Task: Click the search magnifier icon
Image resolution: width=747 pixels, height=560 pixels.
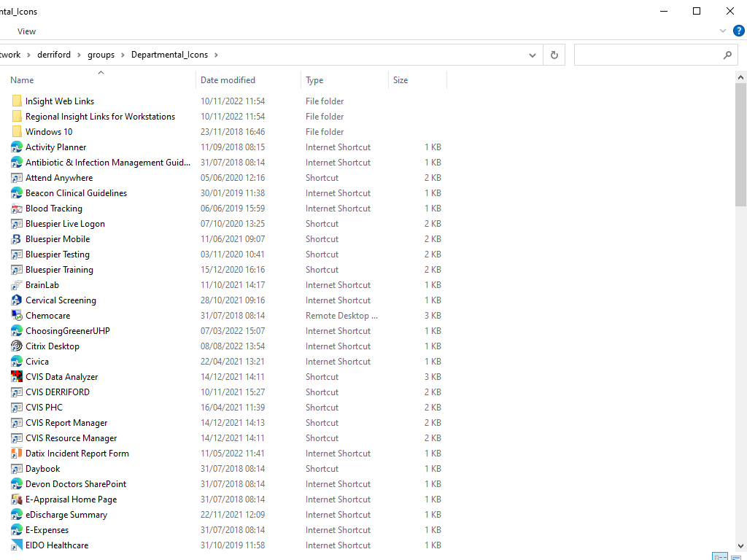Action: pos(727,55)
